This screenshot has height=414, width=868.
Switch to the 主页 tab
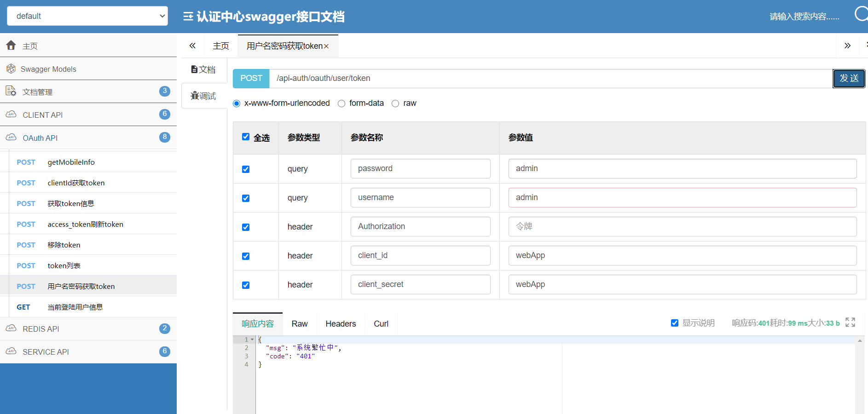point(221,46)
